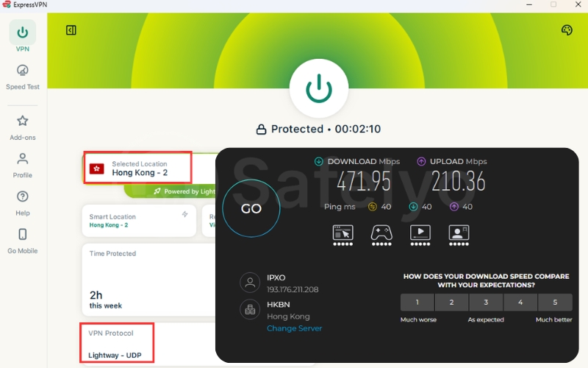The image size is (588, 368).
Task: Click the Change Server link
Action: coord(295,328)
